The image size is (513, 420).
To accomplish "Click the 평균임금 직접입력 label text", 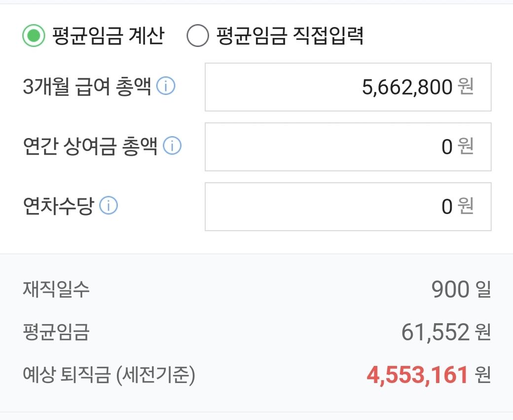I will coord(290,36).
